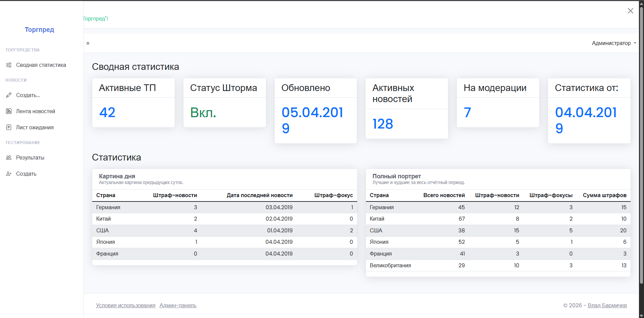Open the Администратор dropdown menu
644x318 pixels.
(613, 43)
